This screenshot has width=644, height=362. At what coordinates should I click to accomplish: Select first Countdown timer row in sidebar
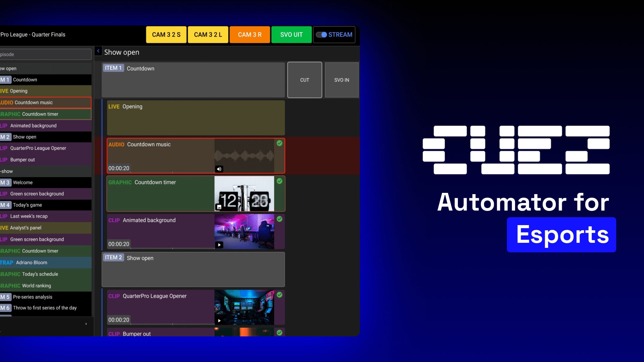(46, 114)
